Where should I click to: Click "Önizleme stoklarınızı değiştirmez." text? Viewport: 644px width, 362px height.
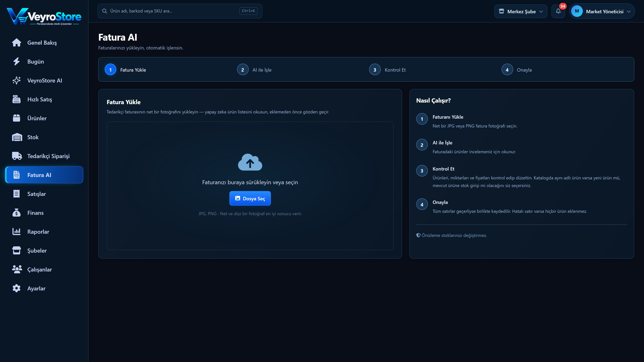pyautogui.click(x=454, y=235)
